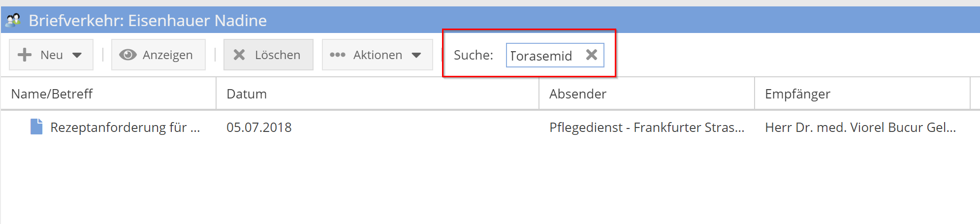Select the Rezeptanforderung für letter entry

[125, 128]
